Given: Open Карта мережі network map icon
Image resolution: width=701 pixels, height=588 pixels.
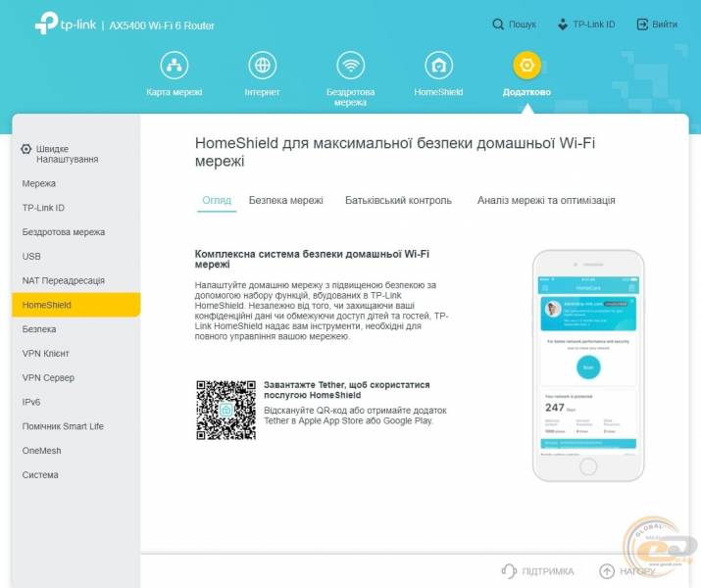Looking at the screenshot, I should [175, 66].
